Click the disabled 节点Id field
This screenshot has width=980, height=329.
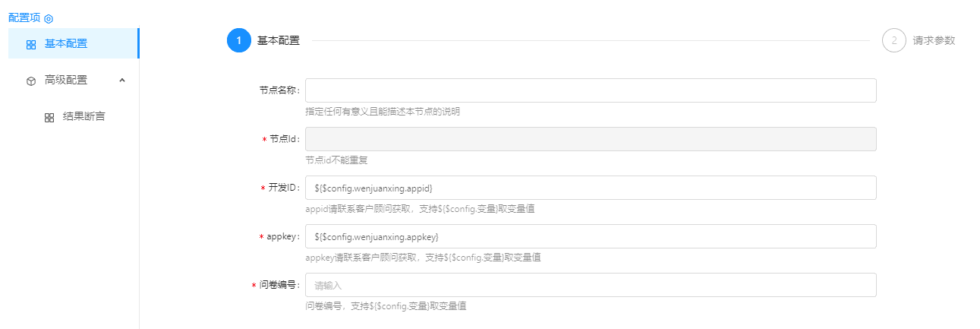(x=591, y=139)
